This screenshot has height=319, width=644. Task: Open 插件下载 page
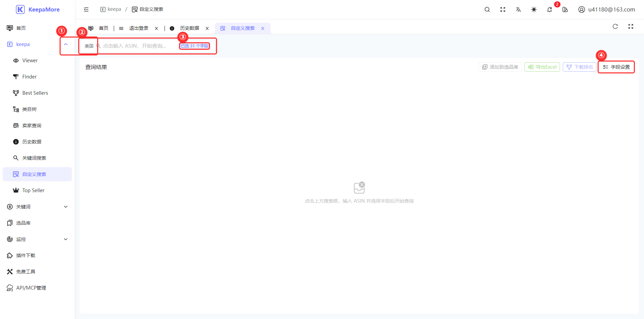(37, 255)
